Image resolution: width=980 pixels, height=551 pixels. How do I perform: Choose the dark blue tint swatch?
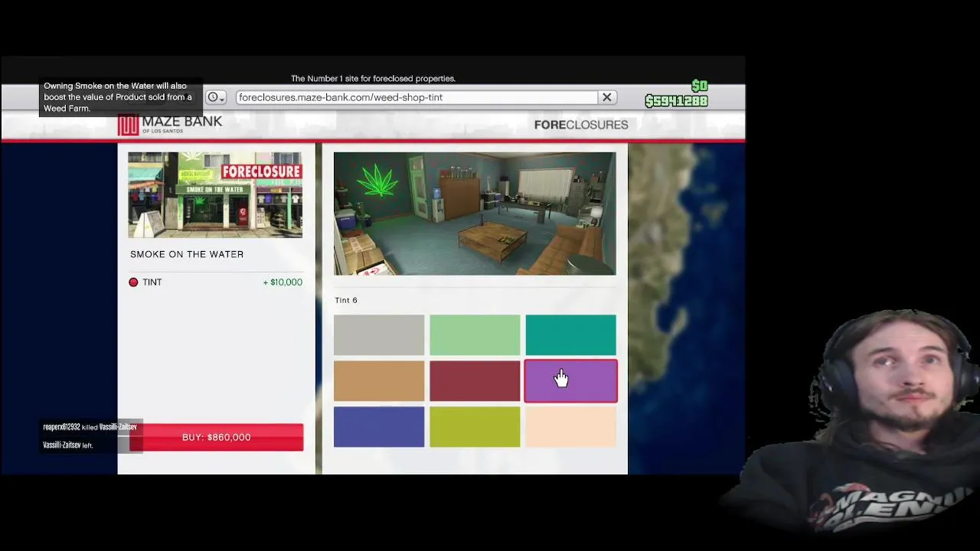(x=379, y=426)
